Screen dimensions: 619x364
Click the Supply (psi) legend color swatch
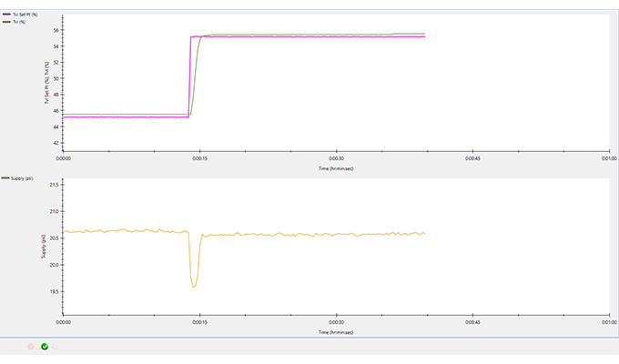(5, 178)
